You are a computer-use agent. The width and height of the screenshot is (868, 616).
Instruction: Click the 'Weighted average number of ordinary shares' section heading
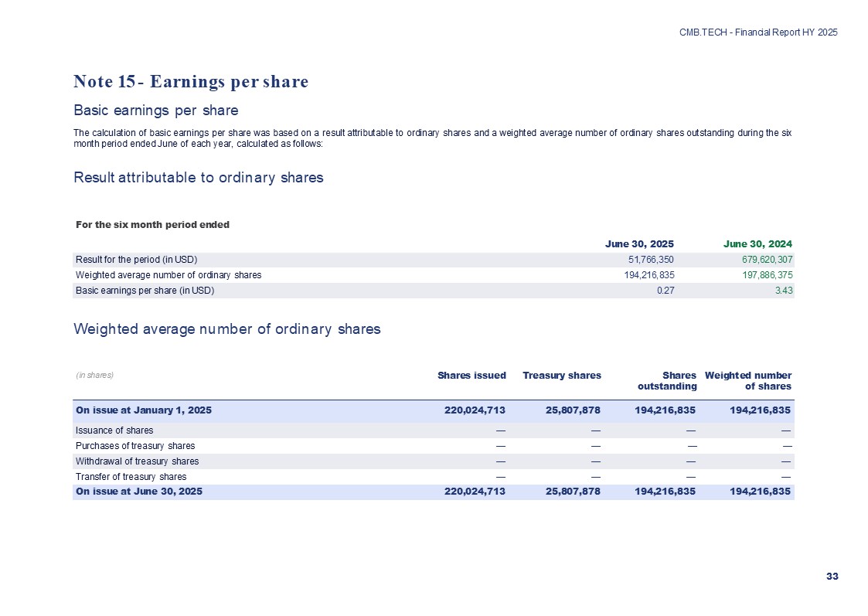pyautogui.click(x=226, y=328)
